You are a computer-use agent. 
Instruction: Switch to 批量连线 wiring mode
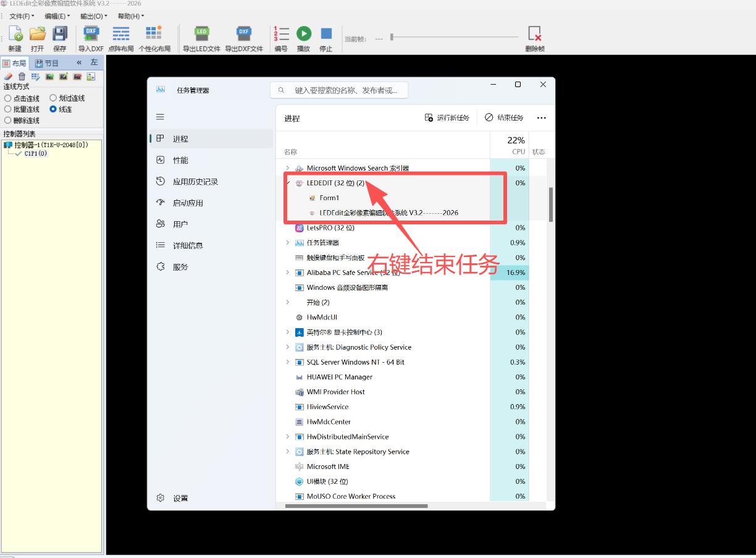[x=6, y=109]
